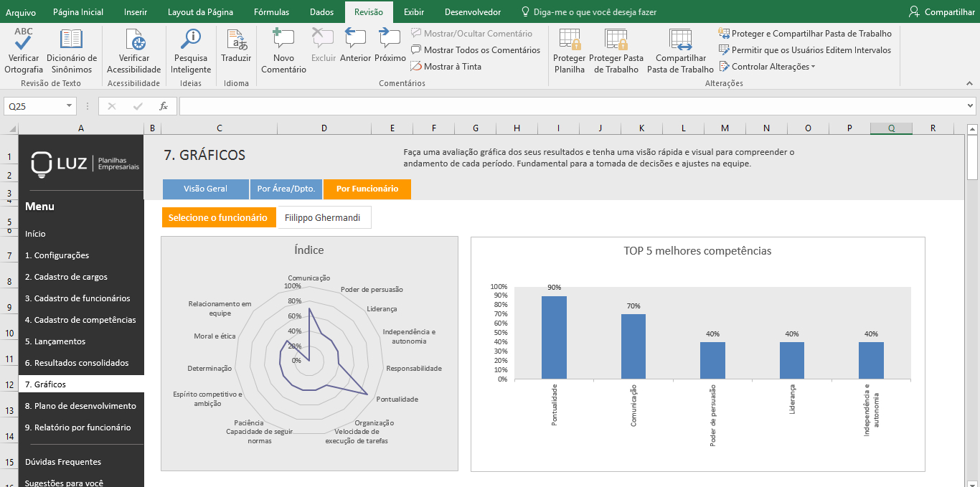Open the Layout da Página tab
980x487 pixels.
click(200, 12)
